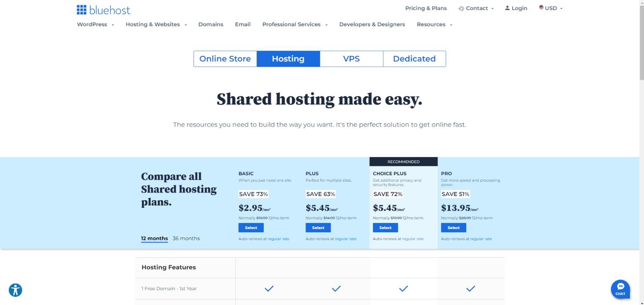
Task: Open regular rate link under Basic
Action: tap(278, 239)
